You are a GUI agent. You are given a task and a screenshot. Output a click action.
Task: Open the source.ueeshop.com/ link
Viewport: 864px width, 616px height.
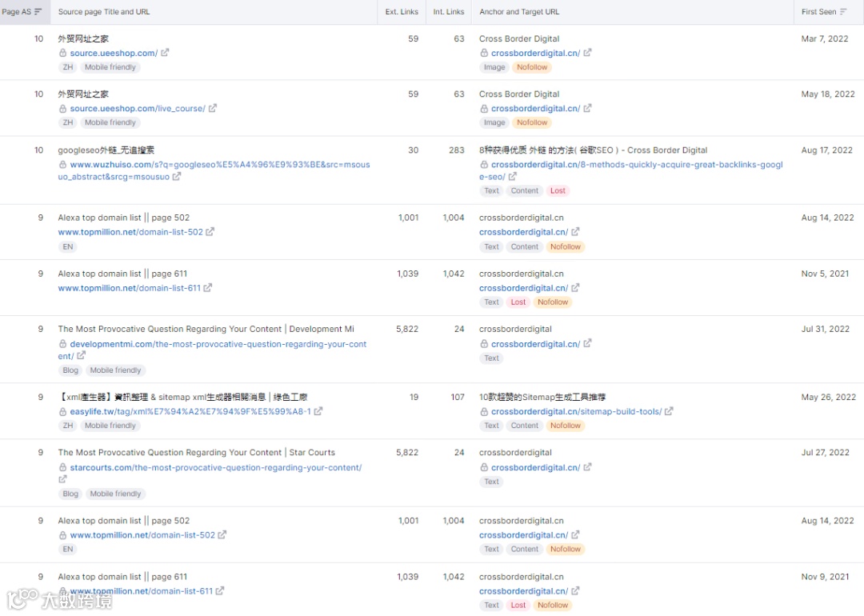114,53
